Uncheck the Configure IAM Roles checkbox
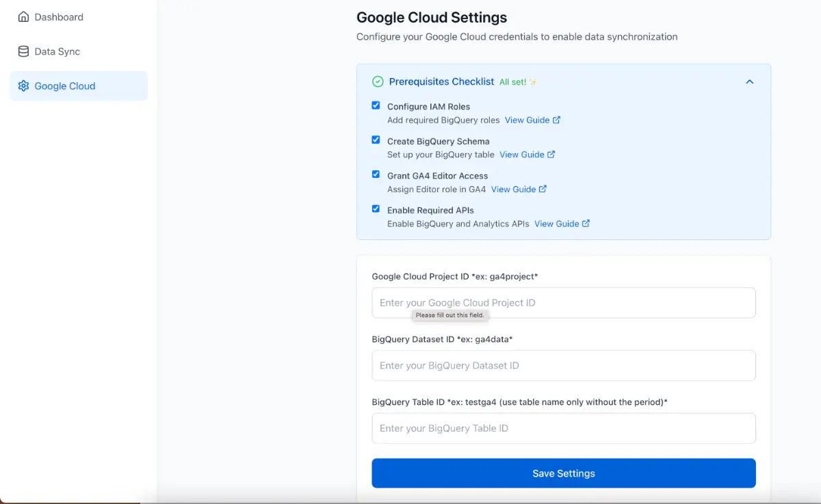The width and height of the screenshot is (821, 504). click(x=376, y=105)
